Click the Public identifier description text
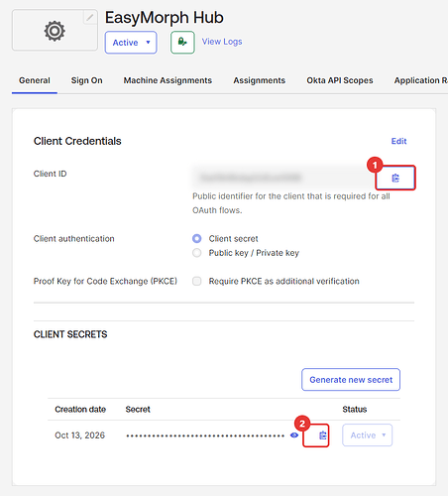The height and width of the screenshot is (496, 448). 291,203
